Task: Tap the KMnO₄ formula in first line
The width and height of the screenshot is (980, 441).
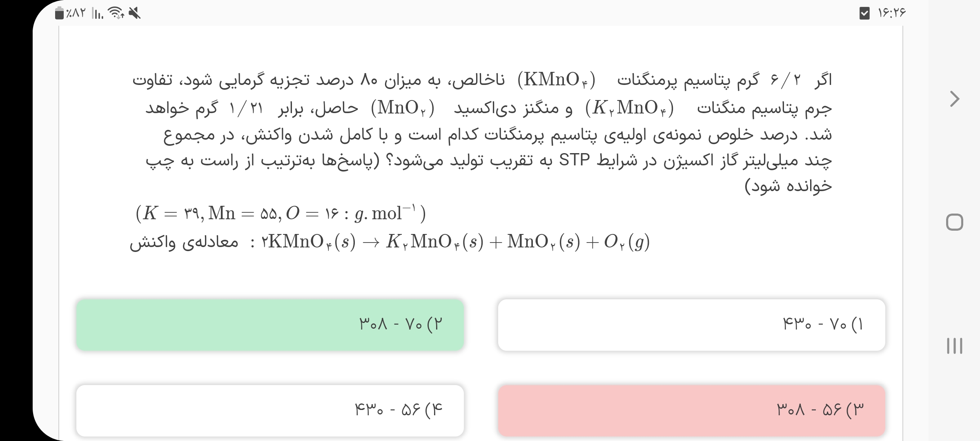Action: (556, 80)
